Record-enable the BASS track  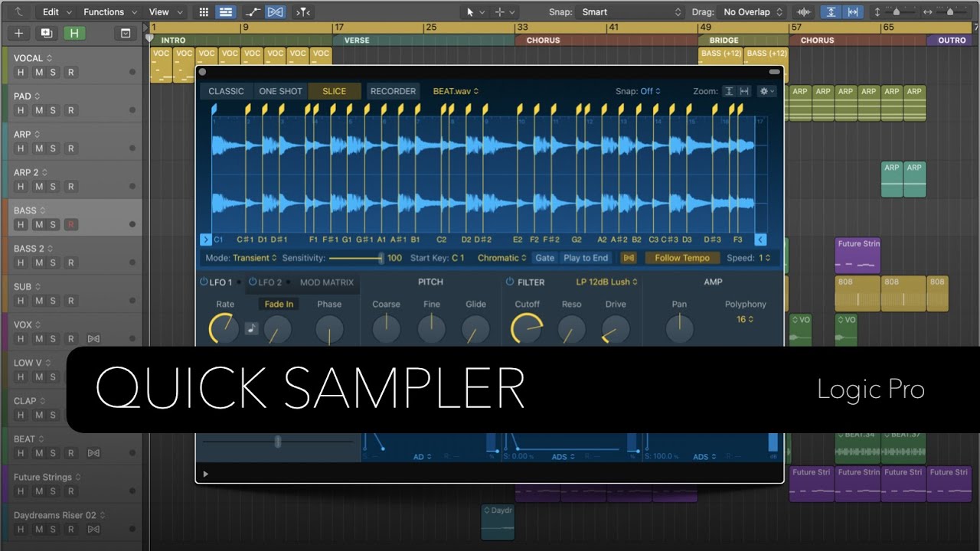71,225
